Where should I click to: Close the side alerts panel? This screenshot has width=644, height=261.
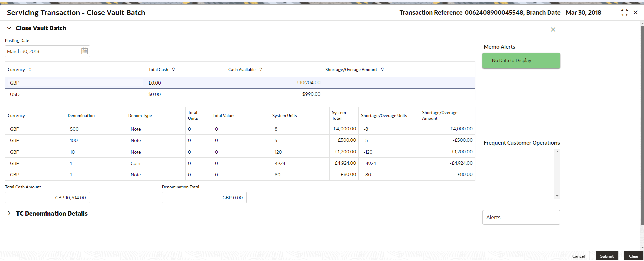pos(553,30)
